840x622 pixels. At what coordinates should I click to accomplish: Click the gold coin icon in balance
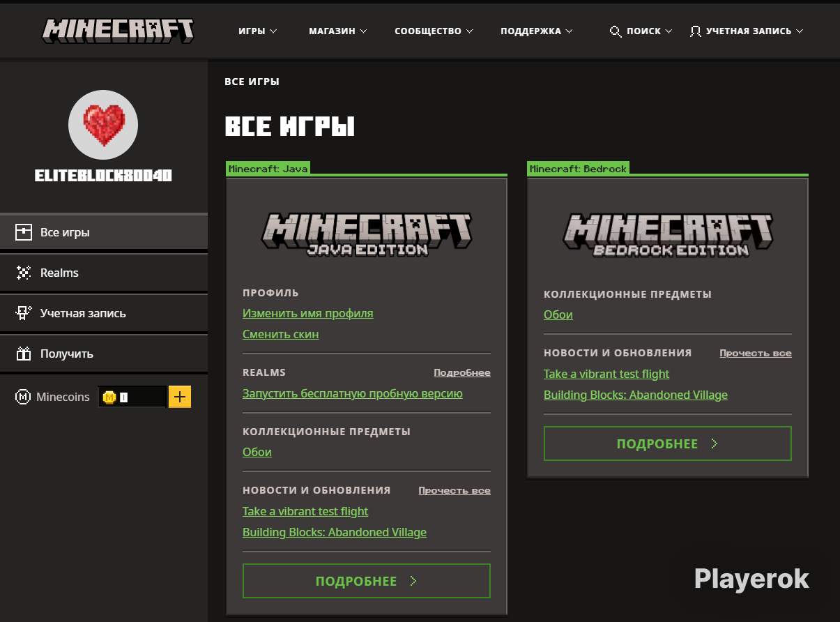(x=109, y=397)
